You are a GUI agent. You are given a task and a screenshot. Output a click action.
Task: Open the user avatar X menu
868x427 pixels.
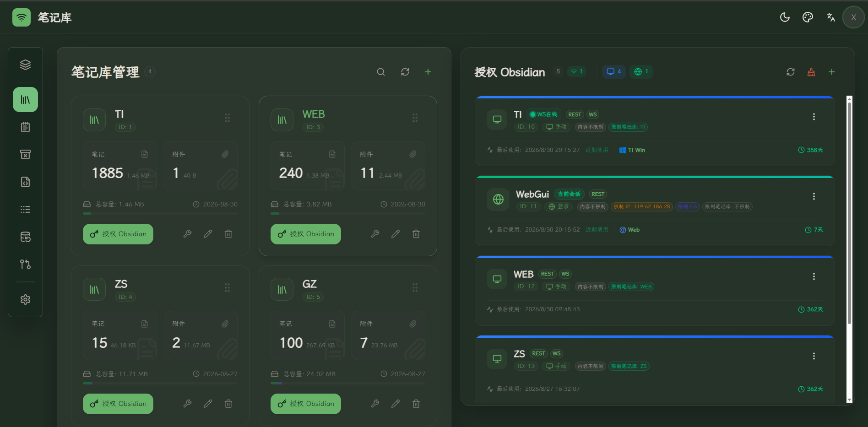(x=853, y=17)
